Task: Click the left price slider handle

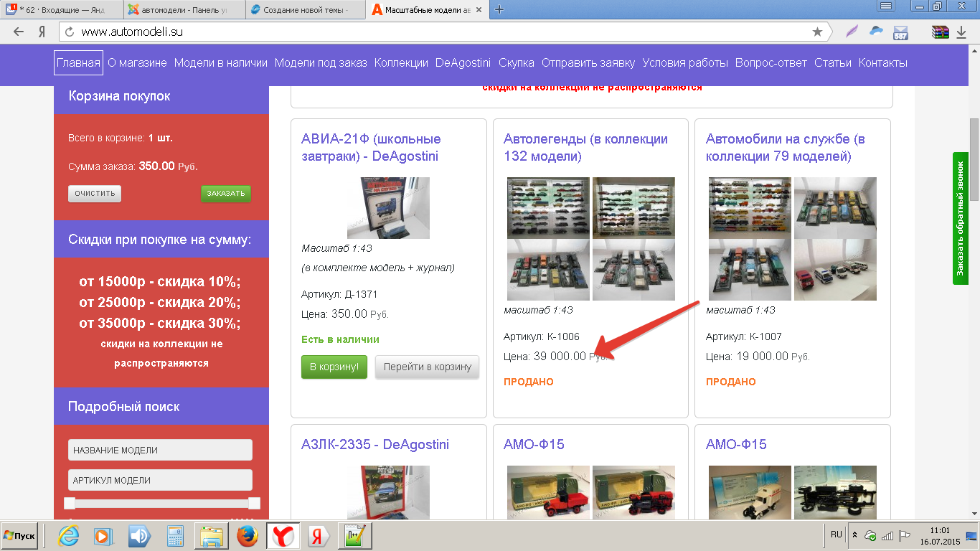Action: point(70,503)
